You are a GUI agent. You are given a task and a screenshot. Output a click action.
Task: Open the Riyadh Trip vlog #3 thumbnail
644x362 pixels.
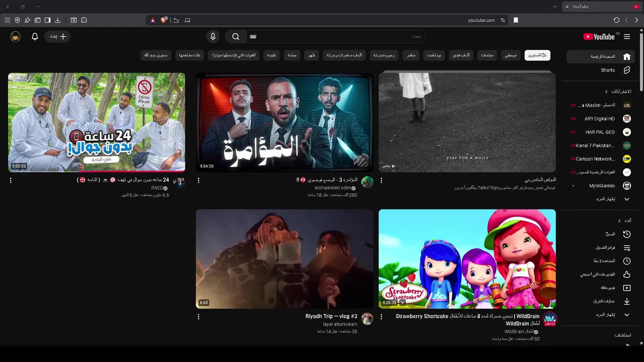284,259
